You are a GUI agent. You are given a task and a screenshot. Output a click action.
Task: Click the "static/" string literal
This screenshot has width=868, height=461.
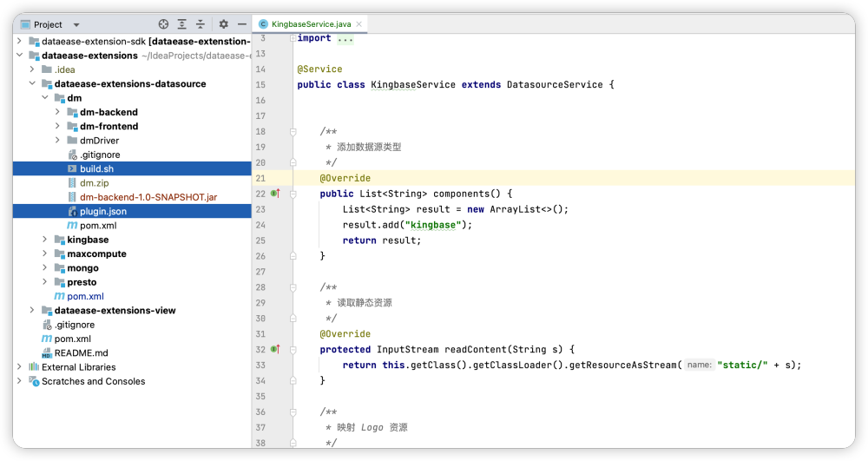pyautogui.click(x=742, y=365)
